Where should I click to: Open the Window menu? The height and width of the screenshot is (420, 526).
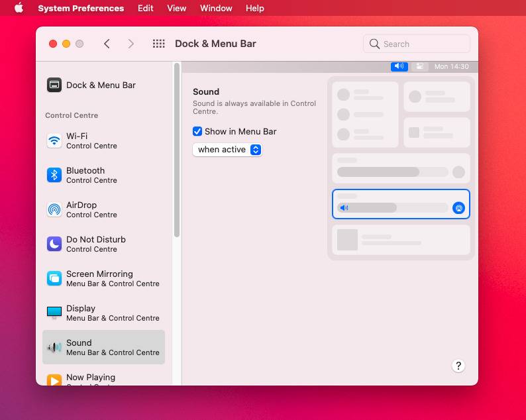tap(216, 8)
